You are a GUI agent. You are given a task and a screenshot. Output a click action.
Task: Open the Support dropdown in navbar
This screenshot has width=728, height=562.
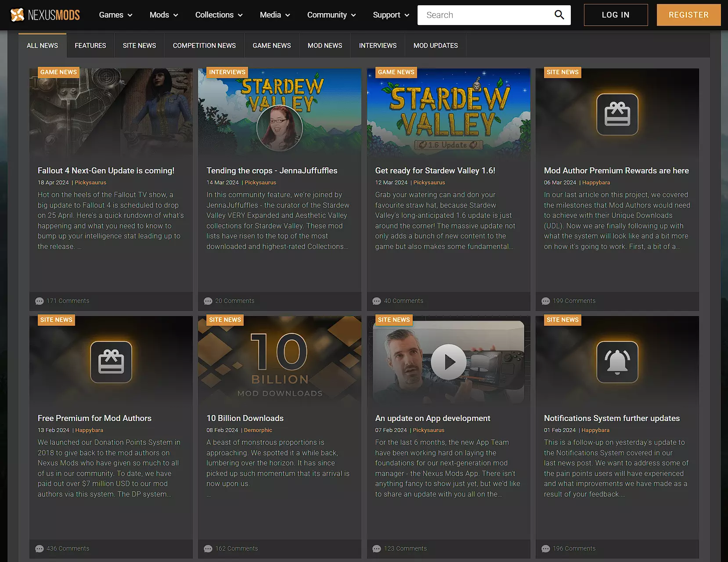tap(391, 15)
